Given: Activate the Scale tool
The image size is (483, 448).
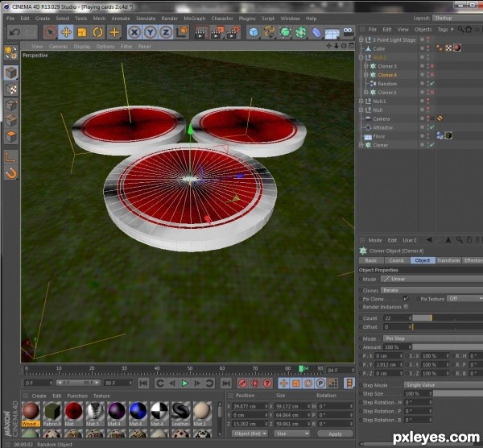Looking at the screenshot, I should click(x=82, y=32).
